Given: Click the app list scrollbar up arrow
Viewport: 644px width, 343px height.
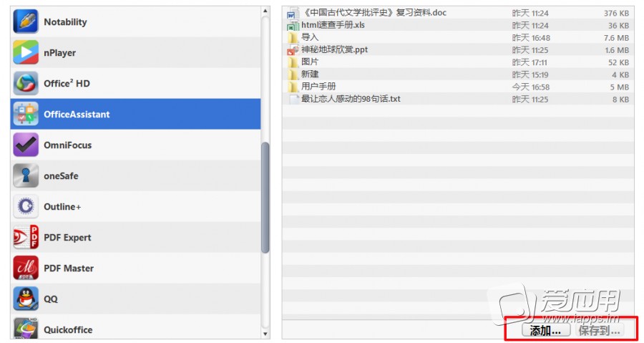Looking at the screenshot, I should tap(265, 11).
